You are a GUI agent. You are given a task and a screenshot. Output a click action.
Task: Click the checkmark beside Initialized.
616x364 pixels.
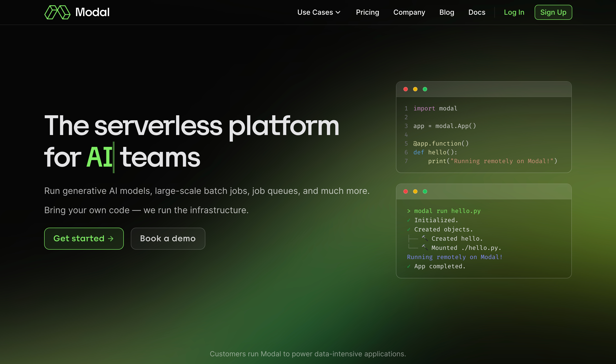pos(408,220)
